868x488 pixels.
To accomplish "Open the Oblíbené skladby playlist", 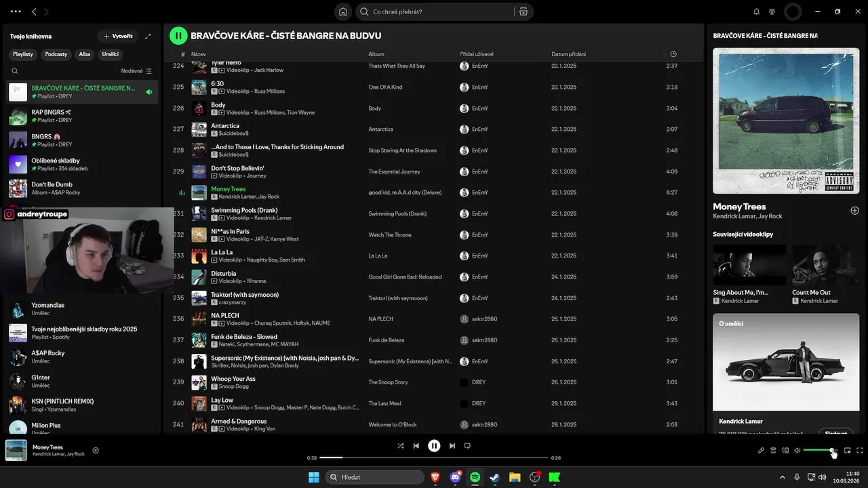I will (83, 164).
